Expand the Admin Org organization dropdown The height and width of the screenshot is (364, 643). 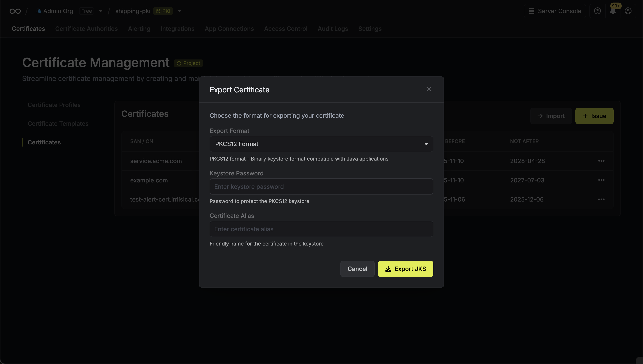click(101, 11)
